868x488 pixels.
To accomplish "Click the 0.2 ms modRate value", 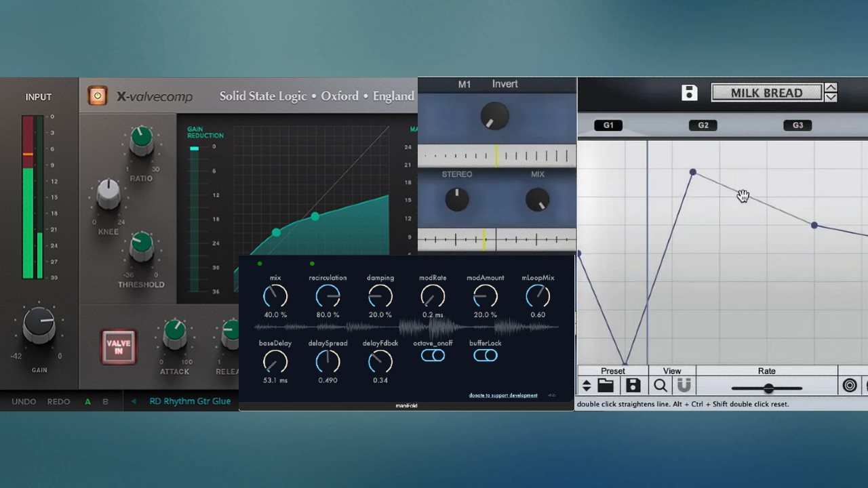I will pos(433,315).
